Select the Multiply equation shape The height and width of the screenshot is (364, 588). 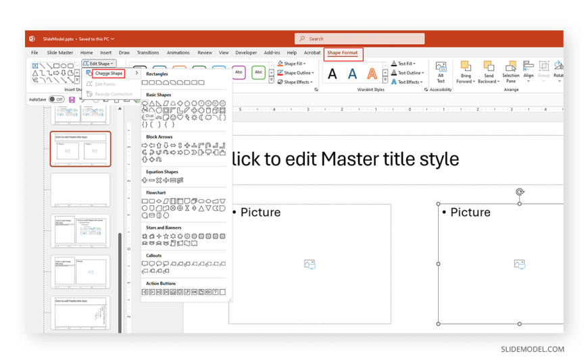click(x=159, y=180)
